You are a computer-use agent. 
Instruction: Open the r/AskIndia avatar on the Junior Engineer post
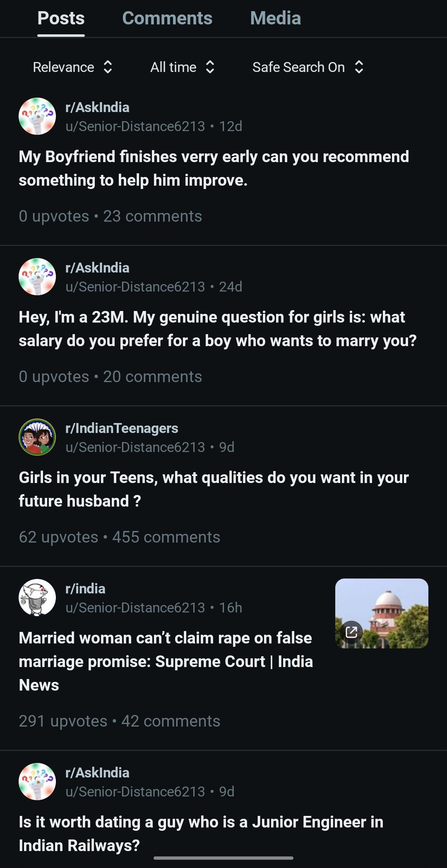37,782
